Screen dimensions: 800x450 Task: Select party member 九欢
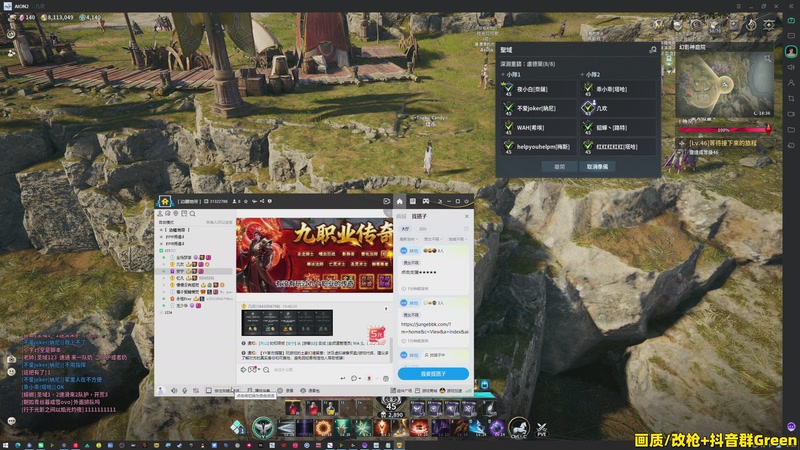(618, 108)
